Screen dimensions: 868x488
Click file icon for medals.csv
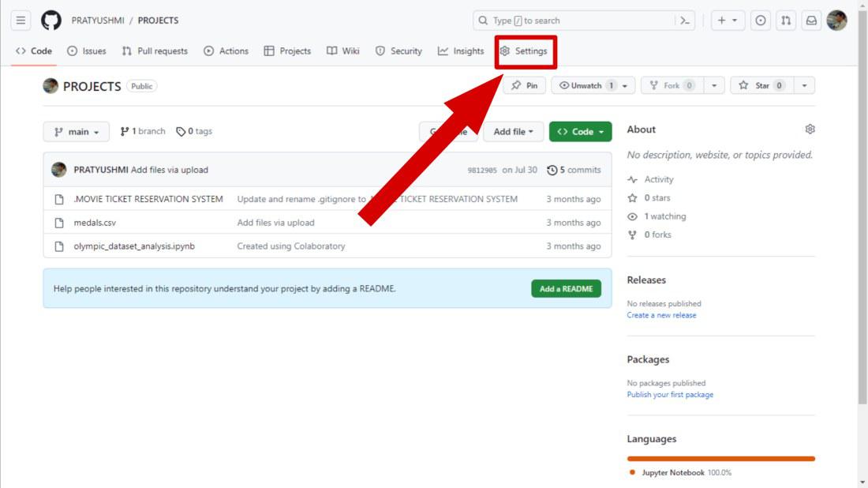59,223
